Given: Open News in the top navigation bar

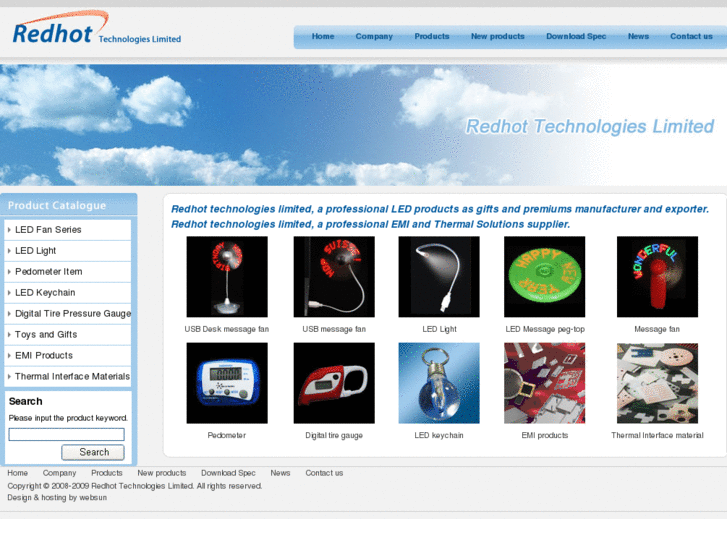Looking at the screenshot, I should [638, 36].
